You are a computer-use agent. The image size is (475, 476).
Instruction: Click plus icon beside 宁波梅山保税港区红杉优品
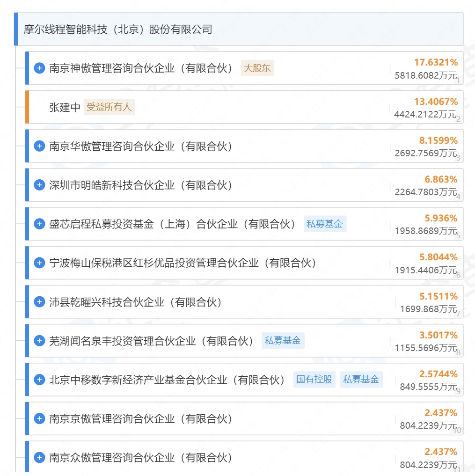click(39, 263)
